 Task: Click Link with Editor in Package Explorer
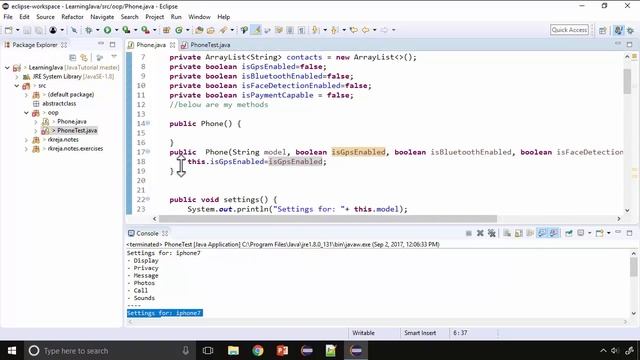[x=84, y=58]
